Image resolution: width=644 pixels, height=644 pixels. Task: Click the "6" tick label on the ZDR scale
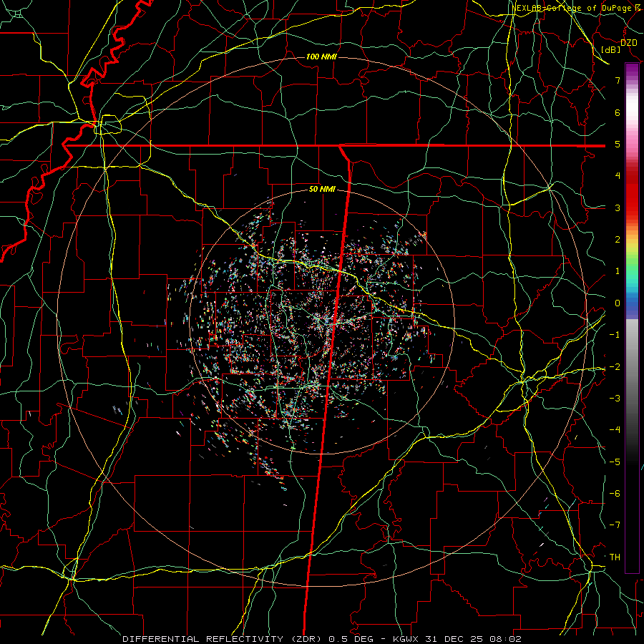pos(618,112)
